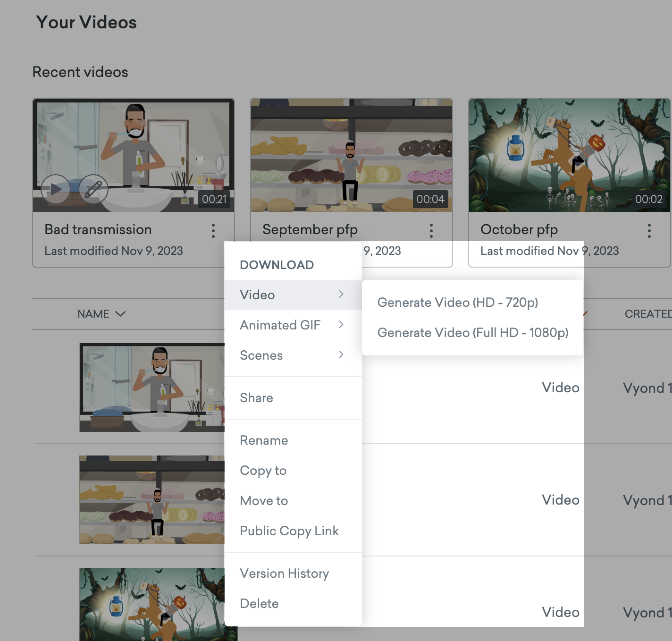Click the October pfp title text
Screen dimensions: 672x641
tap(519, 229)
